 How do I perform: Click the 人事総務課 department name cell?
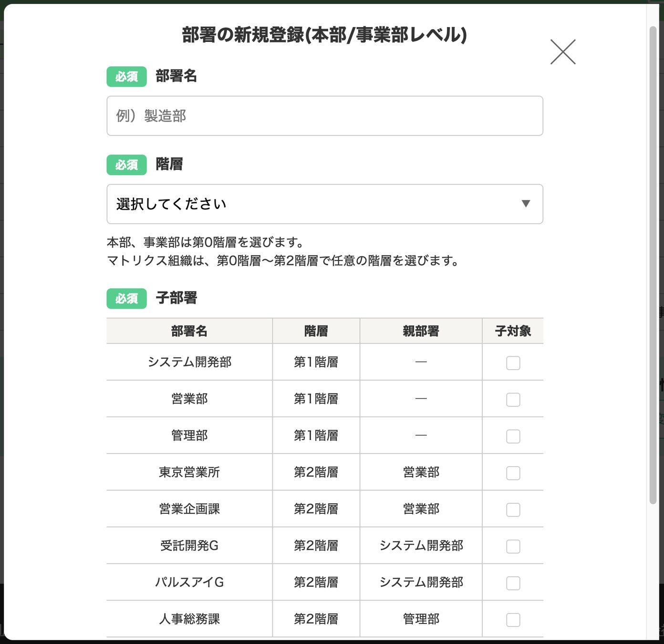(x=189, y=619)
